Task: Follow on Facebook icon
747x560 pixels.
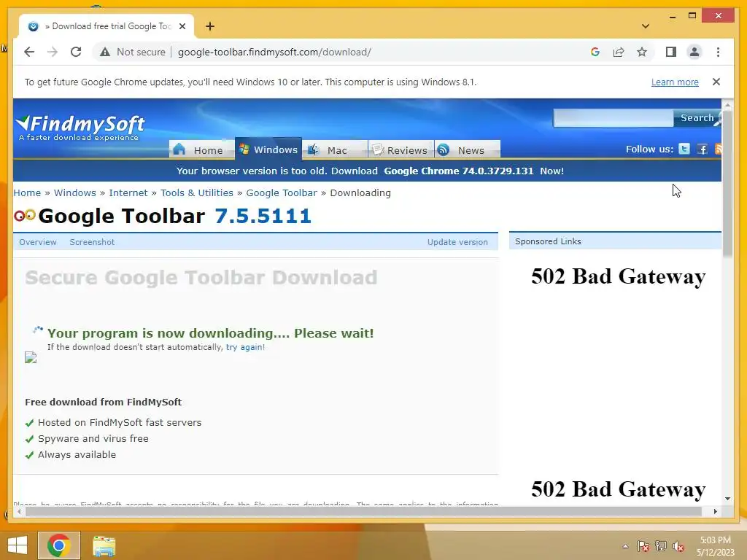Action: (x=703, y=149)
